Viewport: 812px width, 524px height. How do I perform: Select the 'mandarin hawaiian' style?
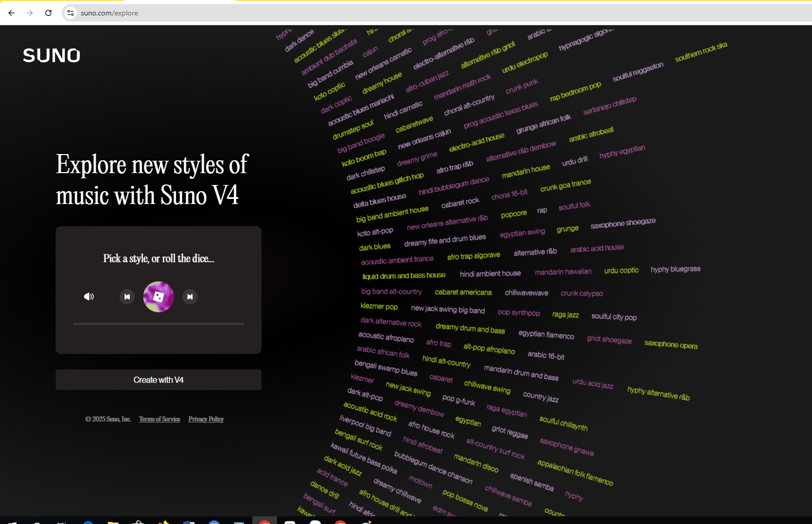pyautogui.click(x=563, y=272)
